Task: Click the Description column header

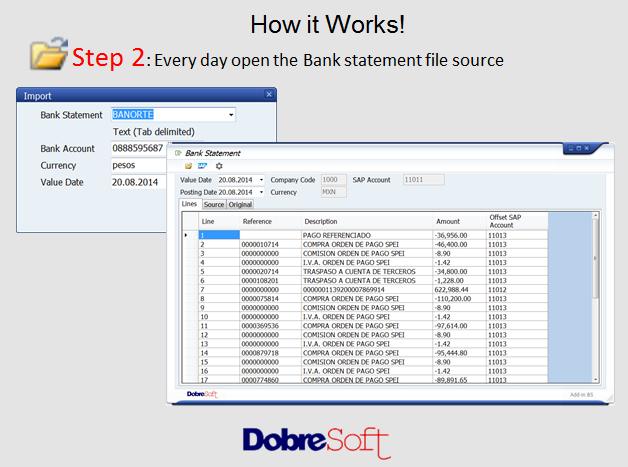Action: point(366,221)
